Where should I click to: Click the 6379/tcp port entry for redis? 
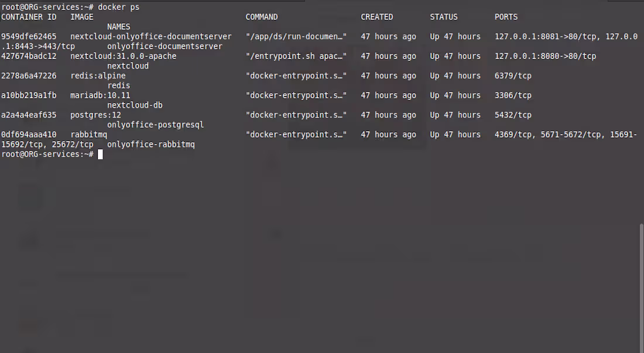(513, 76)
